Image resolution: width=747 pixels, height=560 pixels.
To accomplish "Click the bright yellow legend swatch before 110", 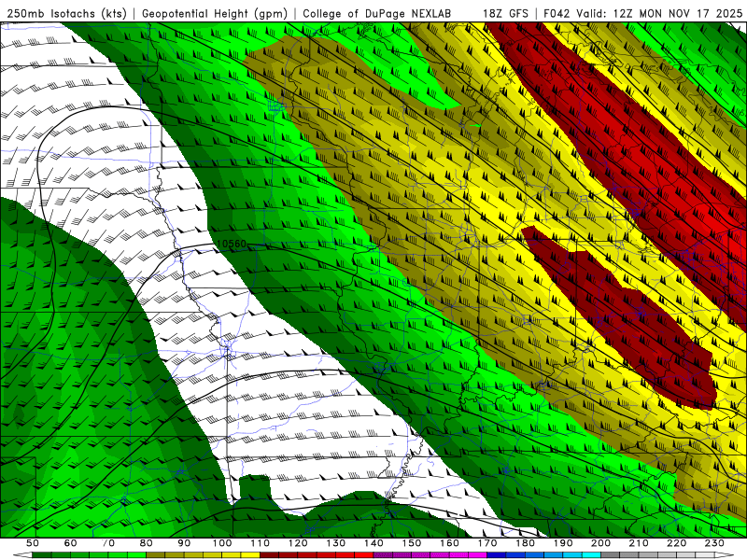I will tap(250, 554).
